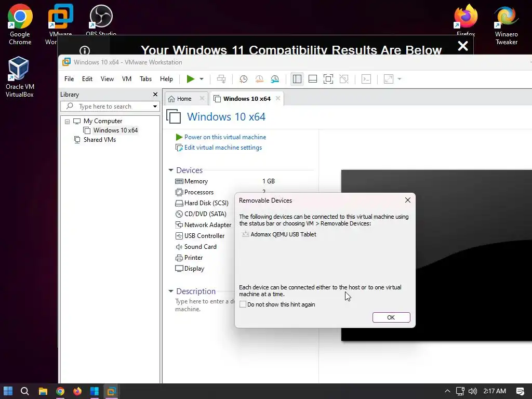
Task: Click the stretch guest toolbar icon
Action: (389, 79)
